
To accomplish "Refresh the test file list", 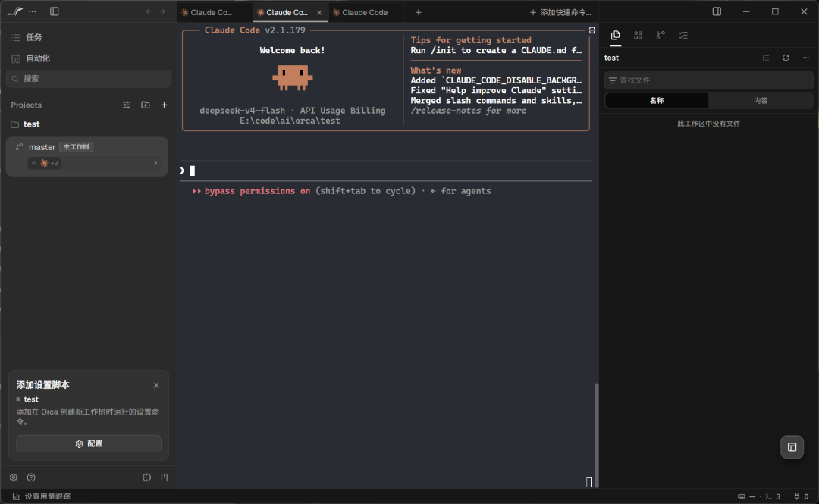I will click(x=786, y=58).
